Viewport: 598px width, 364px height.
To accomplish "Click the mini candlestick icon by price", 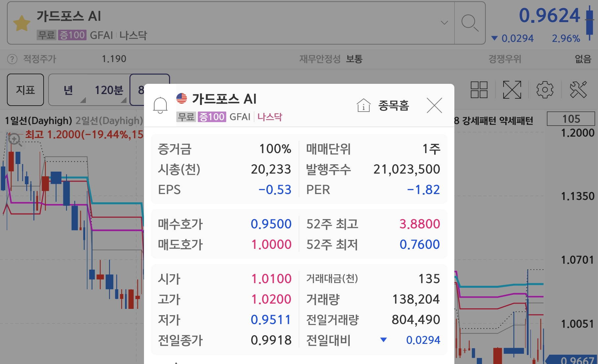I will coord(590,22).
